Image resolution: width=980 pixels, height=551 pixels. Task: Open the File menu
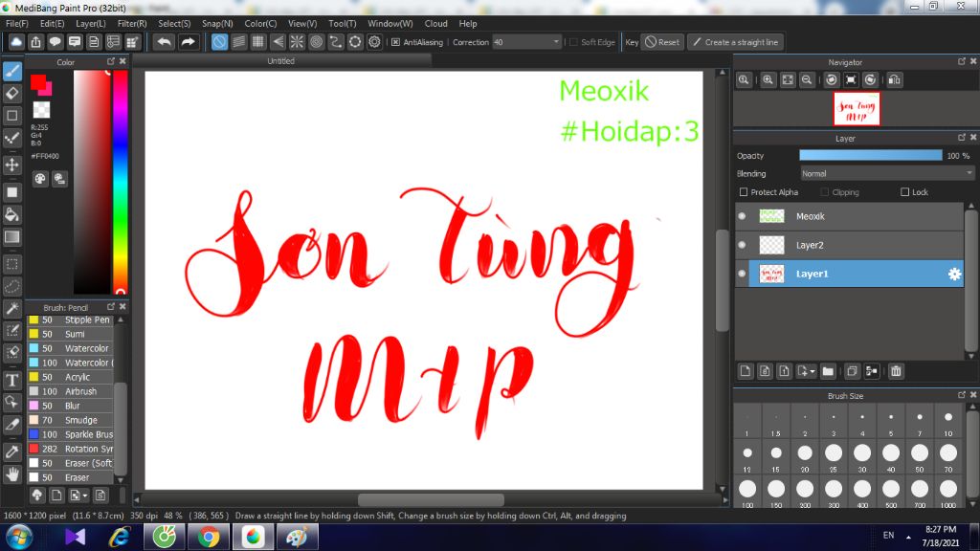pyautogui.click(x=17, y=24)
